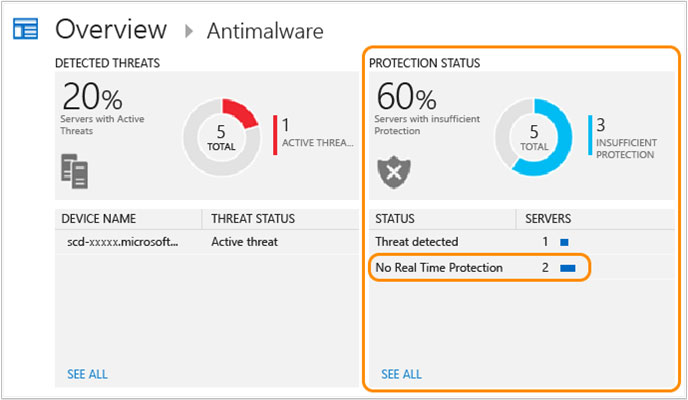This screenshot has width=688, height=400.
Task: Open the Overview breadcrumb
Action: click(x=111, y=29)
